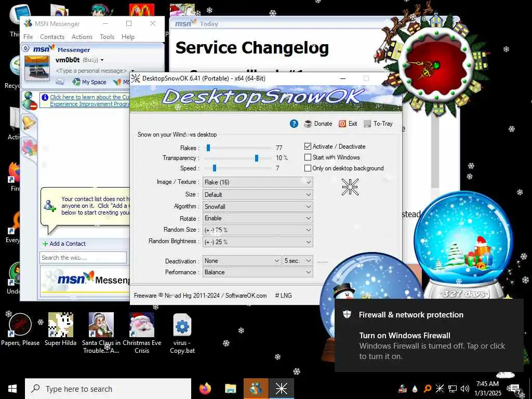Screen dimensions: 532x399
Task: Open the Random Size dropdown
Action: [258, 230]
